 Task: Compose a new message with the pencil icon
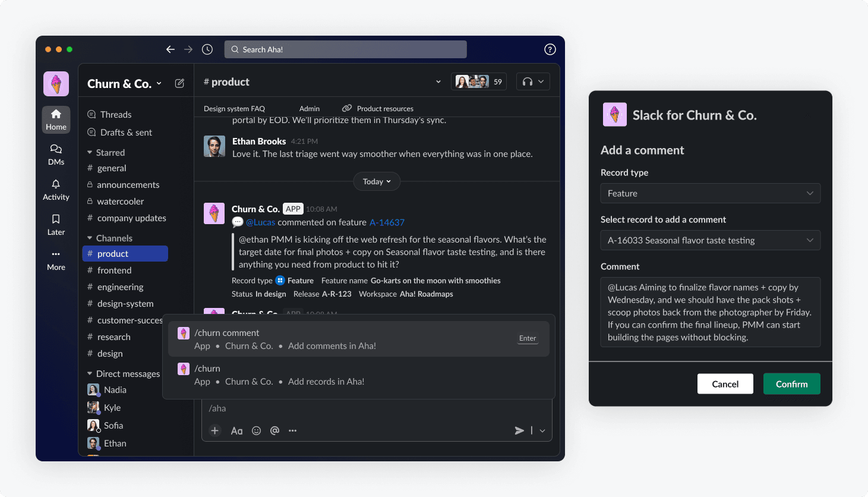(x=179, y=83)
